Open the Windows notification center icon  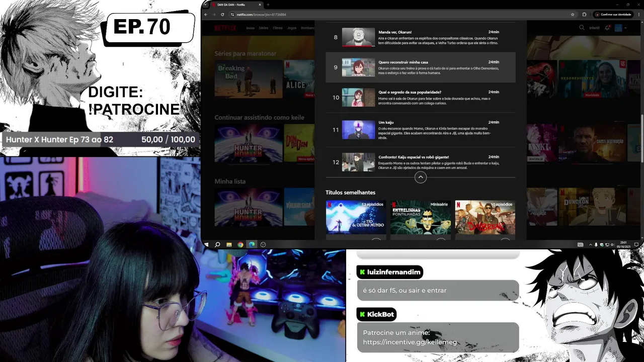636,245
